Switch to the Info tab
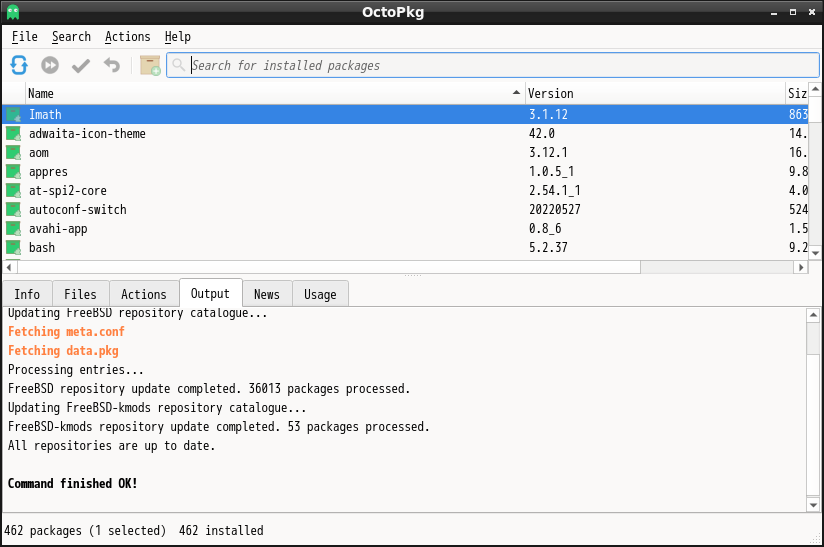The image size is (824, 547). tap(27, 294)
